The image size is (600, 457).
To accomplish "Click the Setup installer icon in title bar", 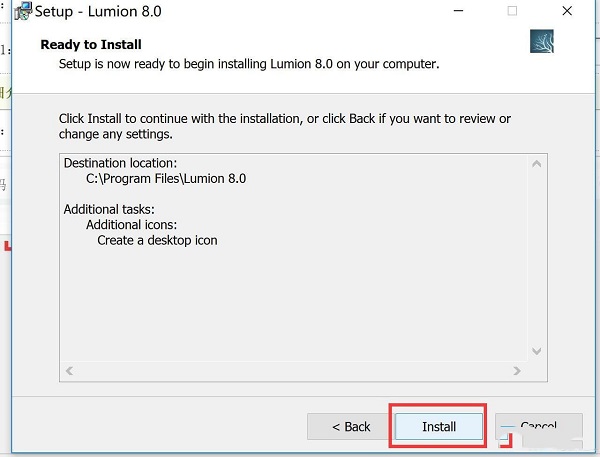I will pyautogui.click(x=22, y=12).
